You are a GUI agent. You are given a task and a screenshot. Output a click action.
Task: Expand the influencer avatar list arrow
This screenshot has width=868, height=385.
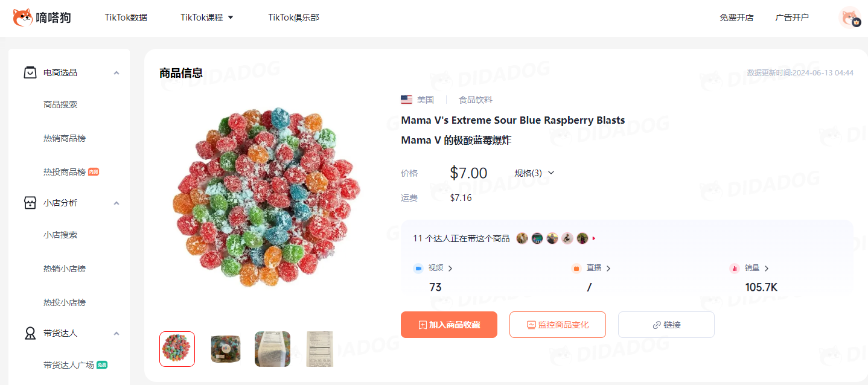click(594, 238)
